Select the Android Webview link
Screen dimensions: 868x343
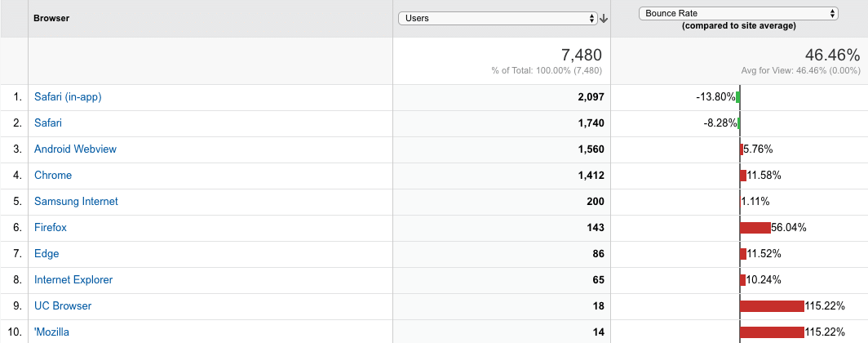(75, 149)
